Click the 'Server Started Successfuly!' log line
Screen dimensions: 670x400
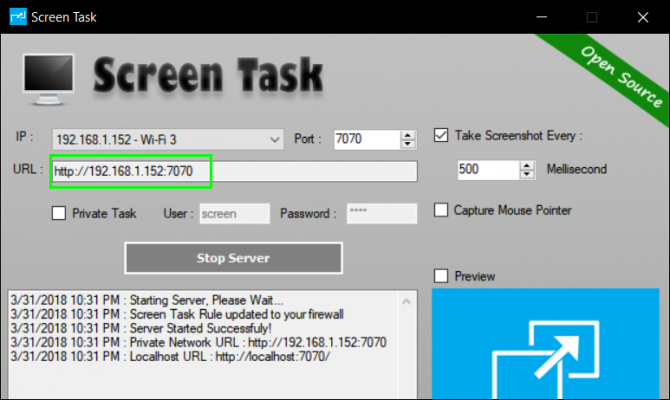pyautogui.click(x=141, y=328)
